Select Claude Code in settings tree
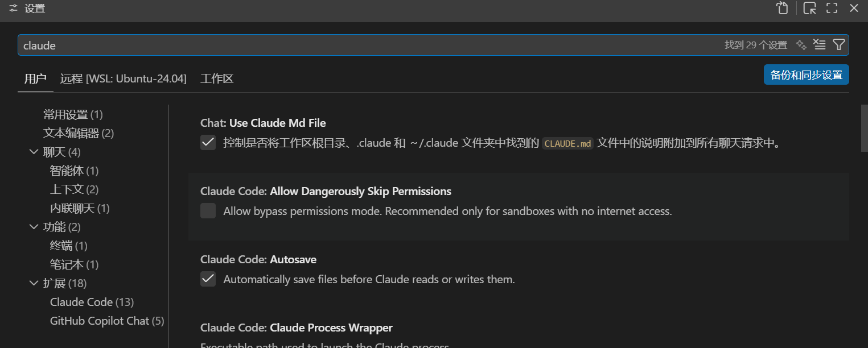The width and height of the screenshot is (868, 348). 92,302
